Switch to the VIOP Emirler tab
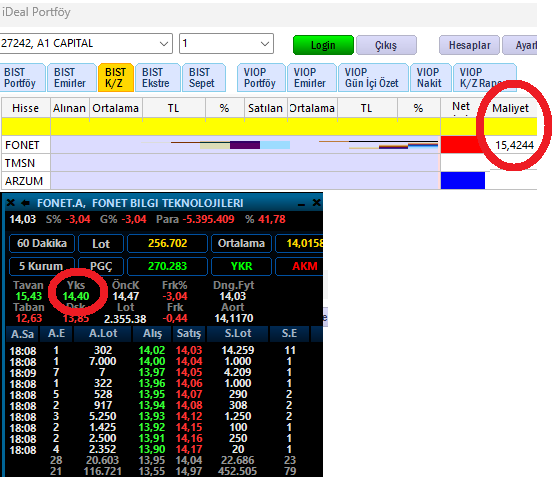The height and width of the screenshot is (477, 553). click(312, 78)
